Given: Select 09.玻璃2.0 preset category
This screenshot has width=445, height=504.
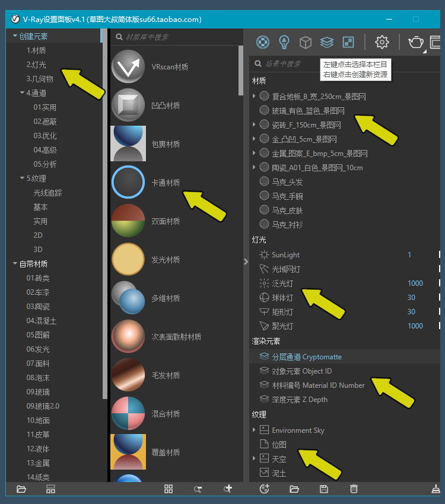Looking at the screenshot, I should point(43,406).
